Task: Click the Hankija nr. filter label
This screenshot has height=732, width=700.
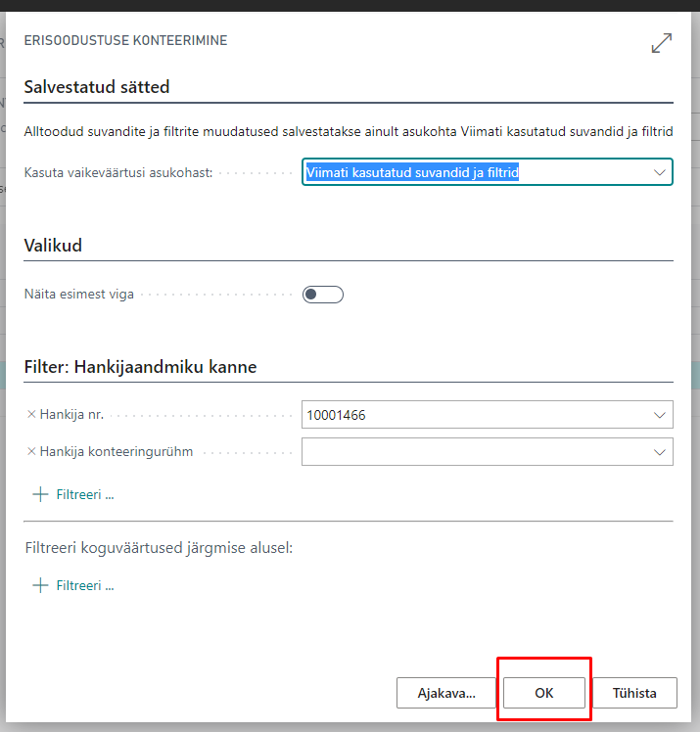Action: 71,415
